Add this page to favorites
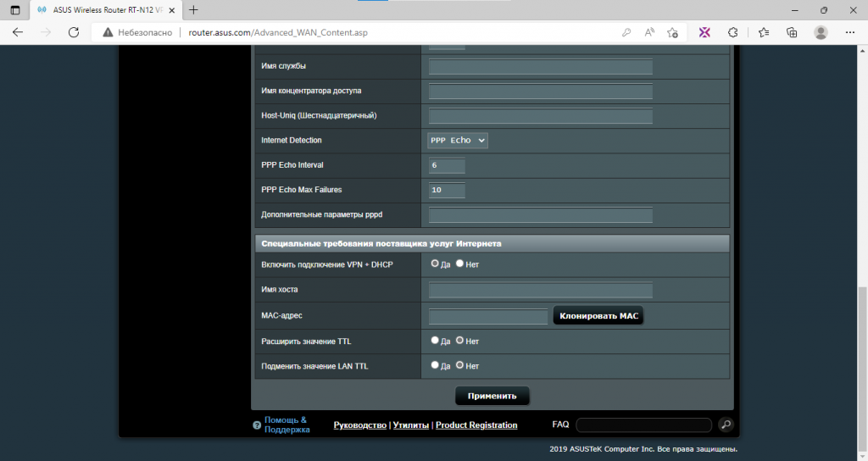This screenshot has height=461, width=868. (x=672, y=33)
